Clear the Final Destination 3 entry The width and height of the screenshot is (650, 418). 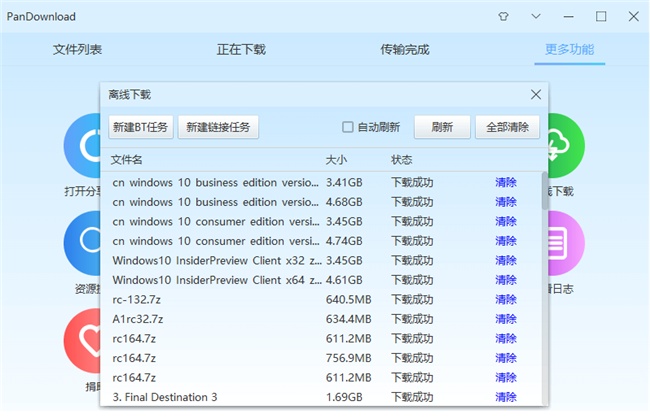click(506, 397)
